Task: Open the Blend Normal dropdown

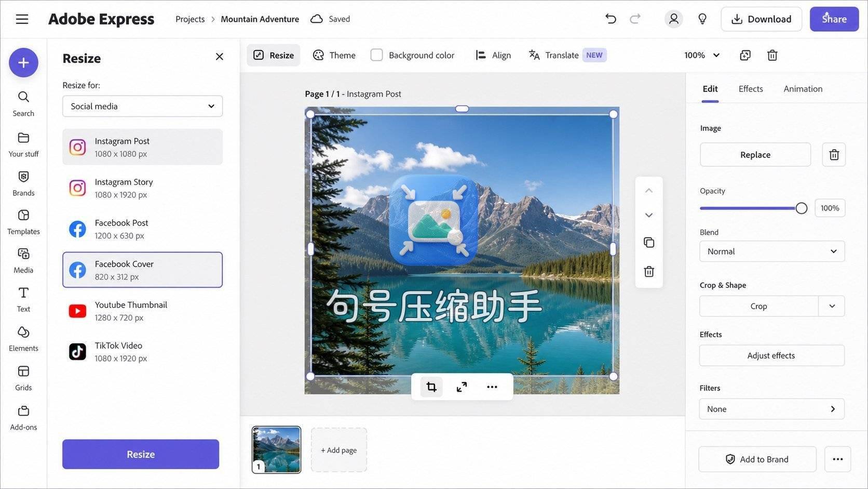Action: (772, 252)
